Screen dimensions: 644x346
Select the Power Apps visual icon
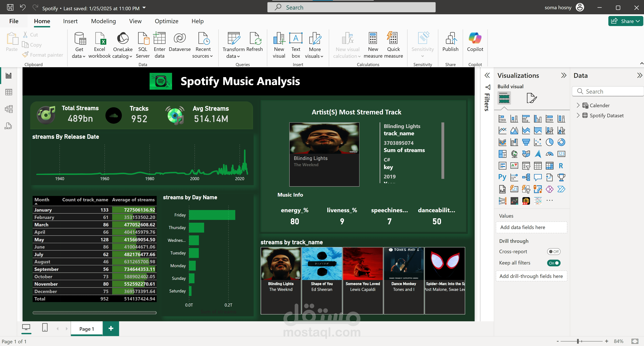549,189
